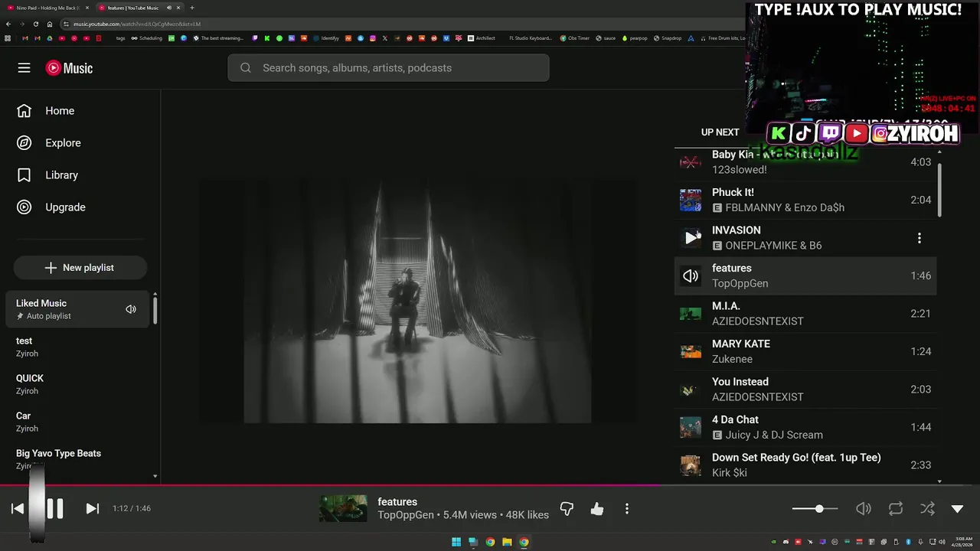Click the YouTube Music logo
This screenshot has height=551, width=980.
click(69, 68)
